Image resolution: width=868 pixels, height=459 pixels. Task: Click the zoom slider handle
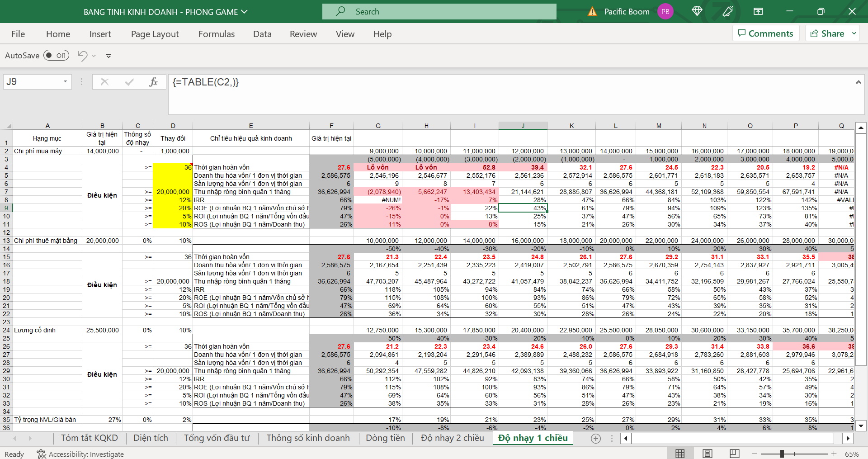(782, 454)
